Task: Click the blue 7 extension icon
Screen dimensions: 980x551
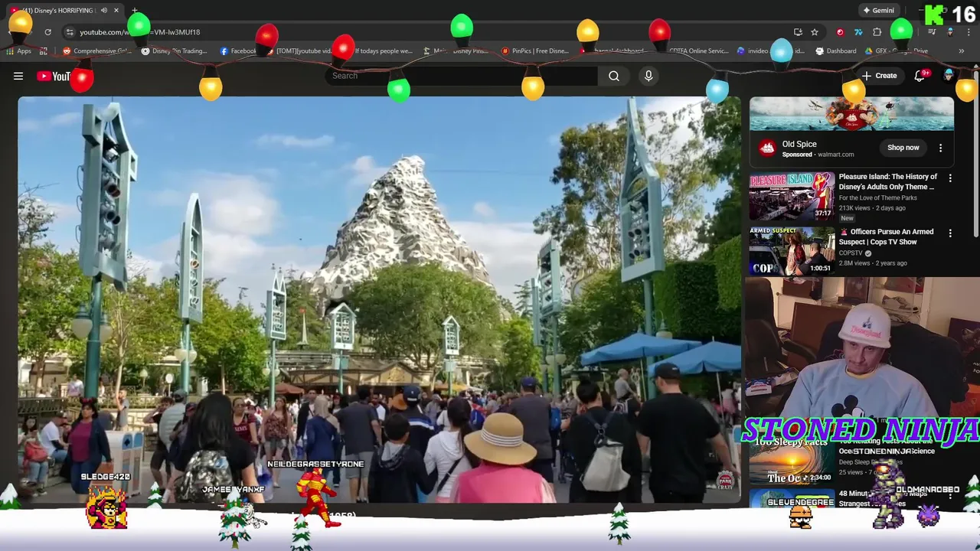Action: [x=858, y=32]
